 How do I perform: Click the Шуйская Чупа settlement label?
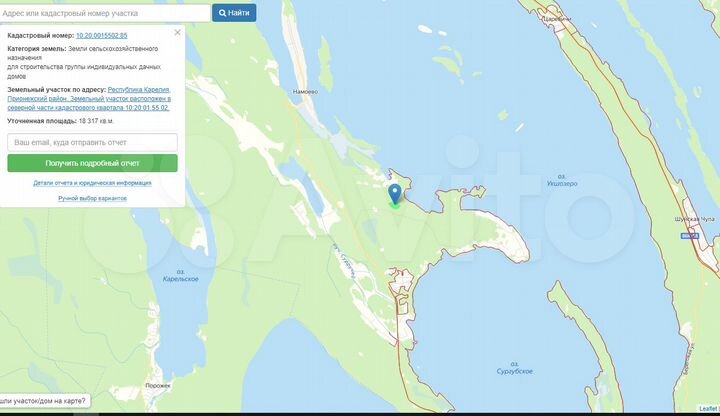(x=694, y=219)
